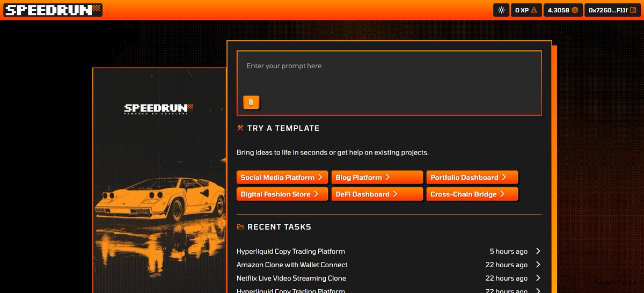The width and height of the screenshot is (644, 293).
Task: Click the tools icon beside Try a Template
Action: [240, 128]
